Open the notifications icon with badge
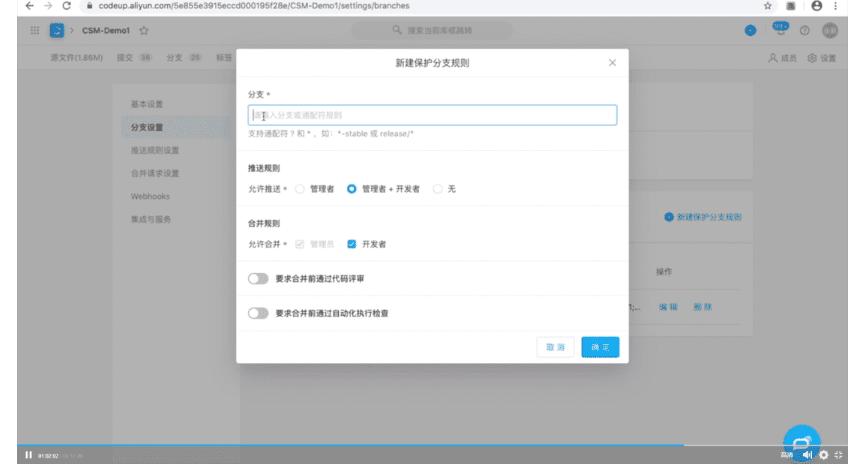This screenshot has width=854, height=465. click(x=780, y=28)
